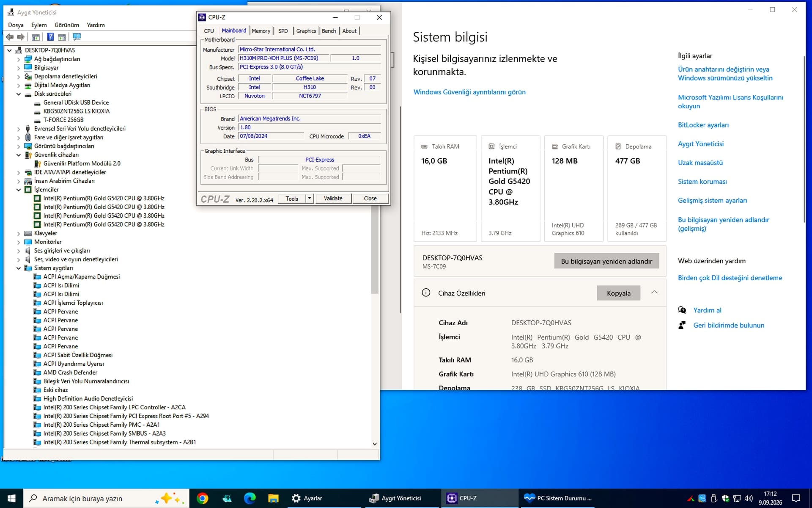Click the scan hardware monitor toolbar icon
The height and width of the screenshot is (508, 812).
coord(77,37)
